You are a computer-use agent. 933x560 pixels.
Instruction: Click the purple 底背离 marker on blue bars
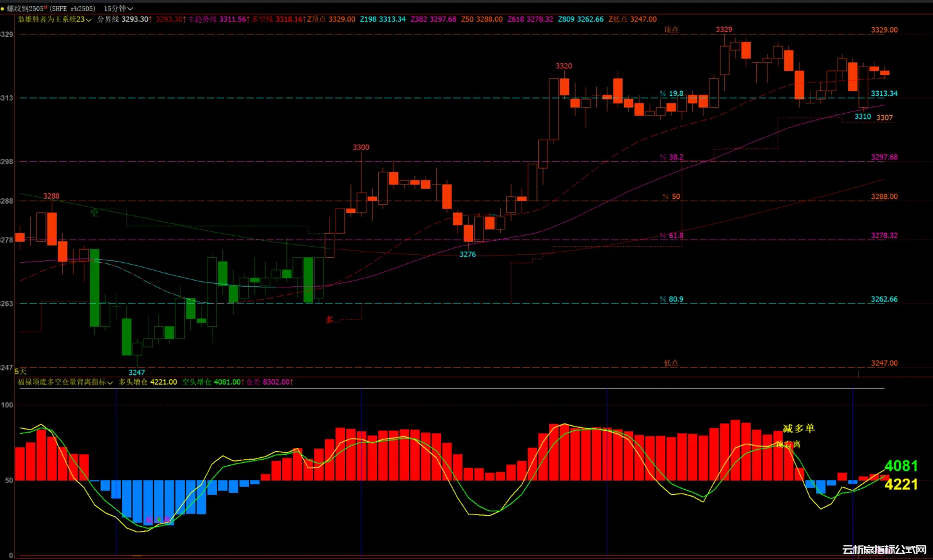(157, 520)
